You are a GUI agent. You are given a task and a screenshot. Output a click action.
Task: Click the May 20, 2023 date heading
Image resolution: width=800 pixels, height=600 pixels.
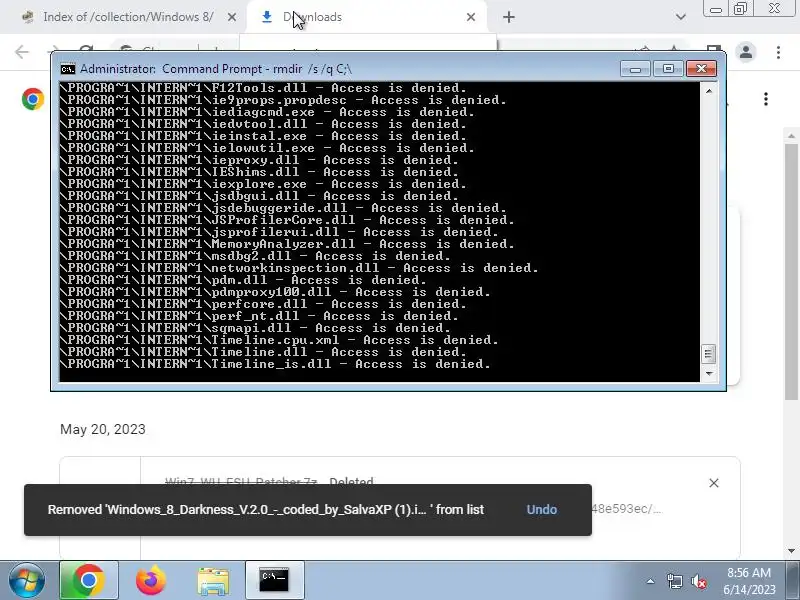103,430
